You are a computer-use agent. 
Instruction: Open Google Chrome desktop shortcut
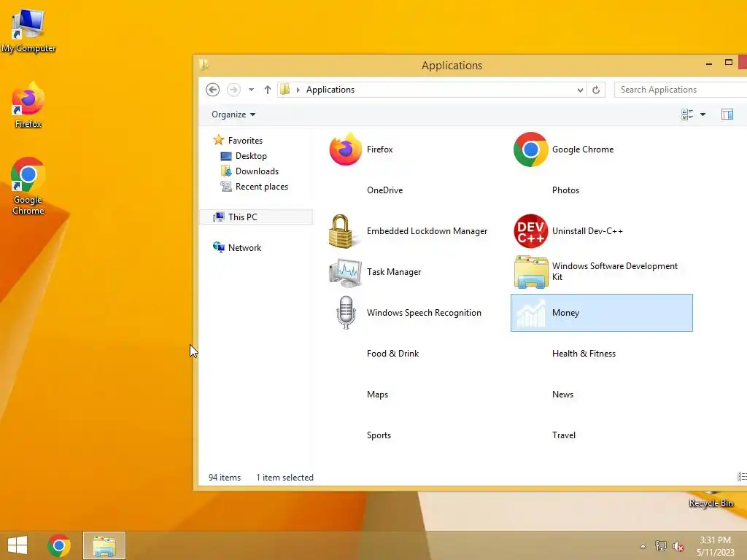[28, 187]
